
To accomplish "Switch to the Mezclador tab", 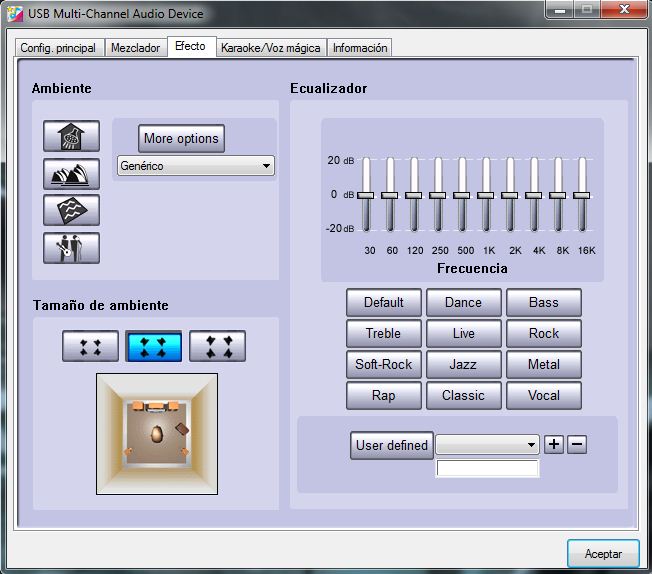I will tap(135, 48).
